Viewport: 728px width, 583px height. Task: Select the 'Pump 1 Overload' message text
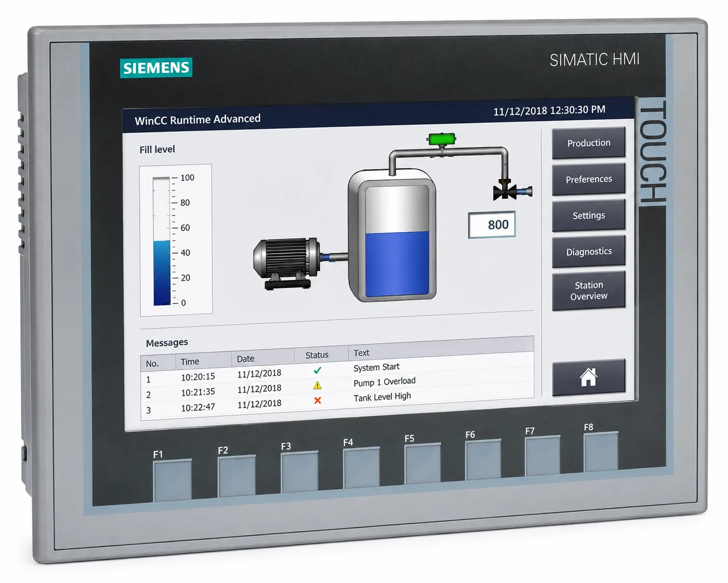(x=384, y=382)
